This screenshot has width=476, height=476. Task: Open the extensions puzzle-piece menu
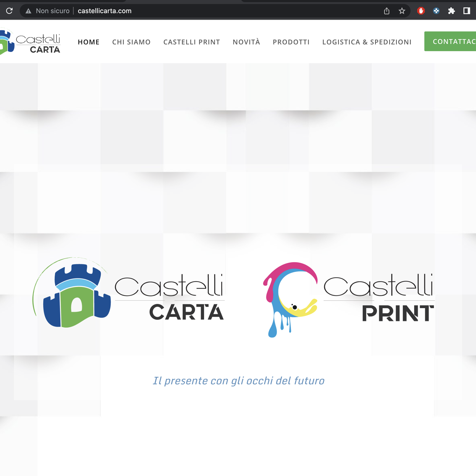451,11
